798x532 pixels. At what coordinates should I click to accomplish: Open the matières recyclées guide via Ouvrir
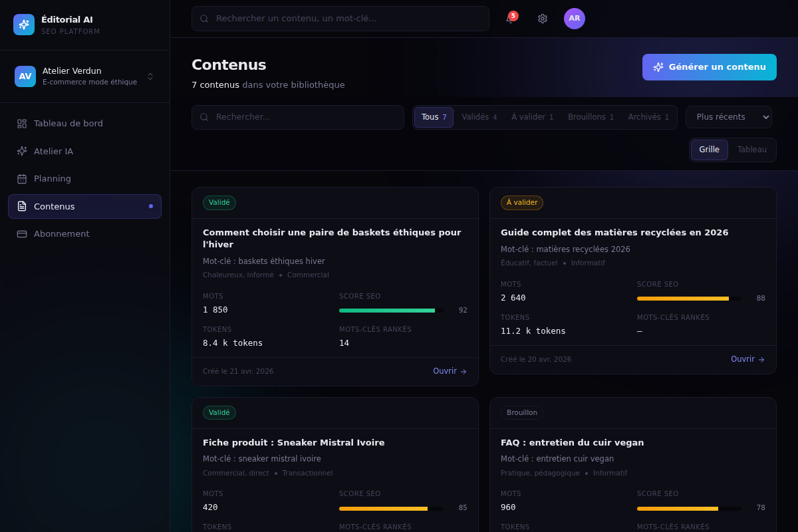(747, 360)
